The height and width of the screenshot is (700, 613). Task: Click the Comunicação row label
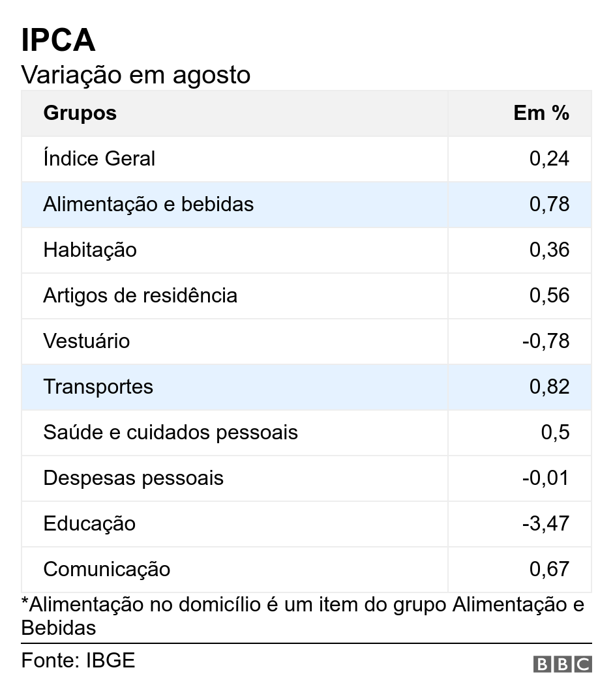point(107,569)
